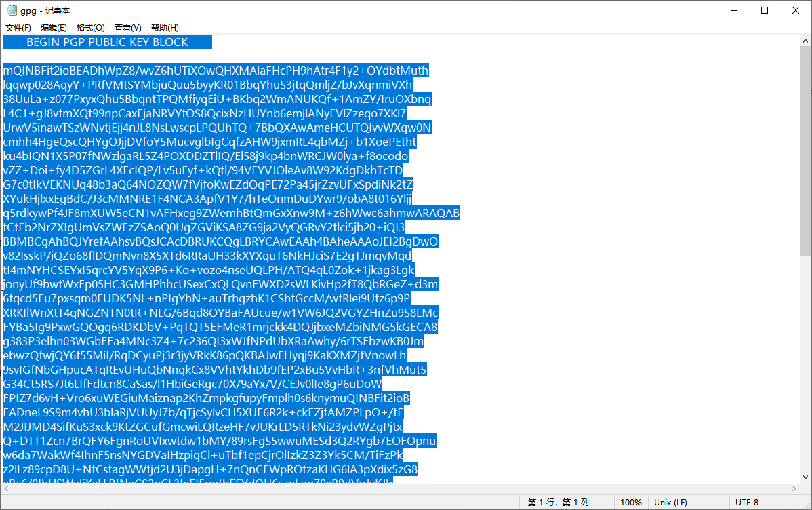The image size is (812, 510).
Task: Click the vertical scrollbar thumb
Action: click(x=805, y=151)
